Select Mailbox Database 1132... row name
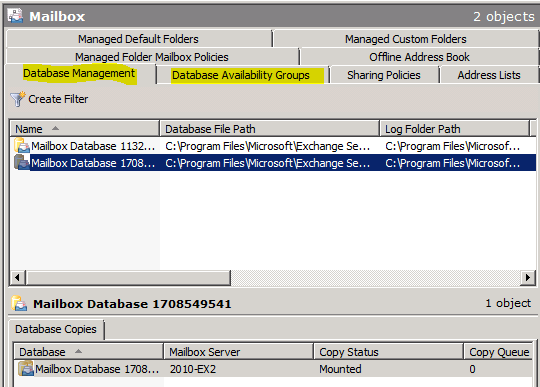 click(x=93, y=146)
